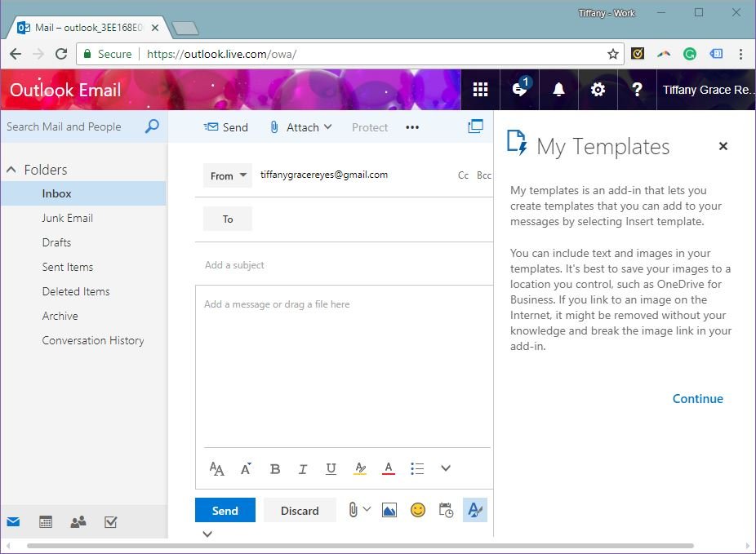Open the notifications bell
The width and height of the screenshot is (756, 554).
click(x=558, y=90)
